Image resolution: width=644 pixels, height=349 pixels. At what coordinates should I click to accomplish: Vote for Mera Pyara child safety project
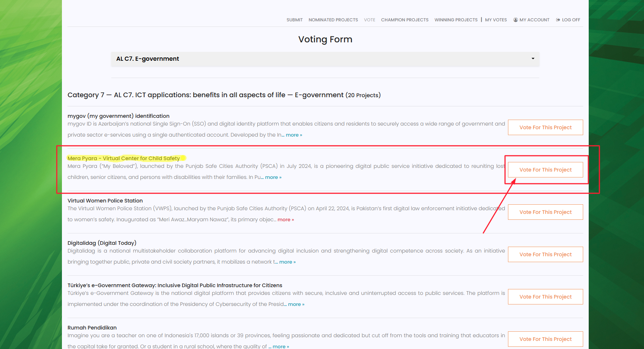click(545, 170)
